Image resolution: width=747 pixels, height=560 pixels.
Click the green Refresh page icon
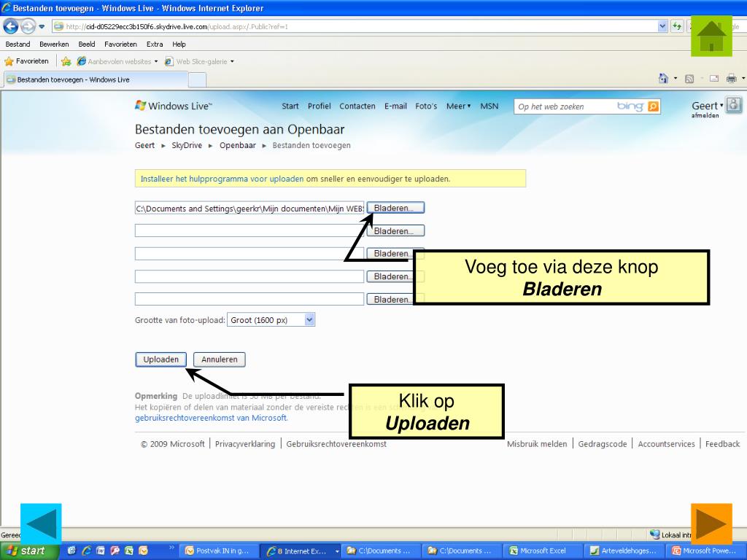(x=677, y=27)
